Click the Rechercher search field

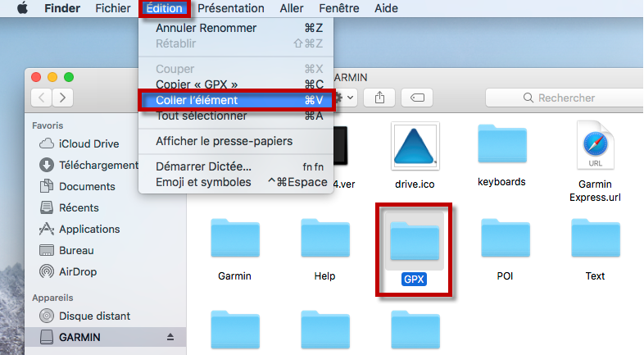565,98
